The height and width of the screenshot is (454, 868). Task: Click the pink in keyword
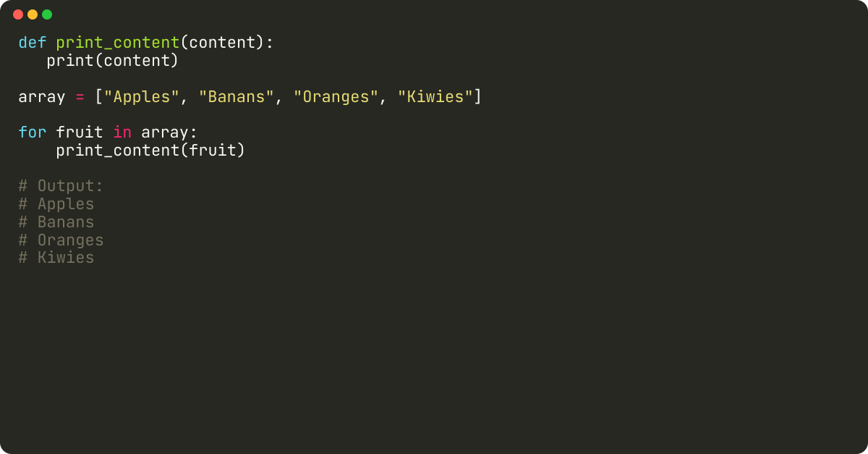[122, 133]
